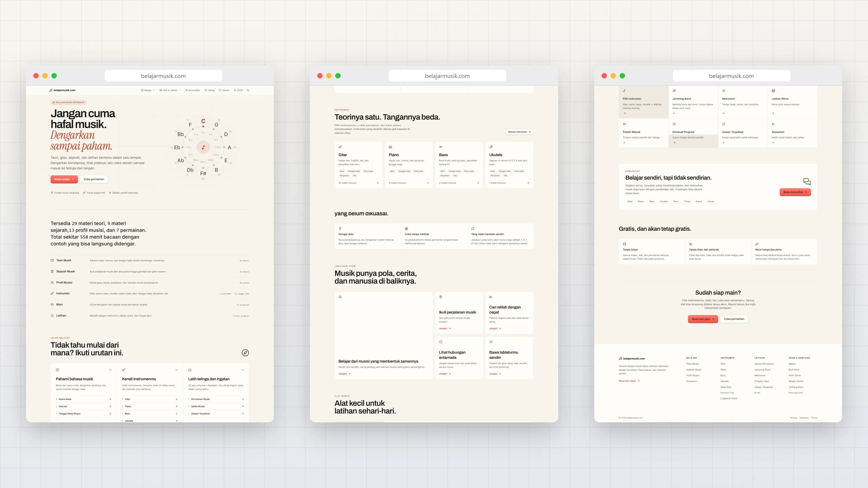Click the Mulai belajar button

click(64, 179)
